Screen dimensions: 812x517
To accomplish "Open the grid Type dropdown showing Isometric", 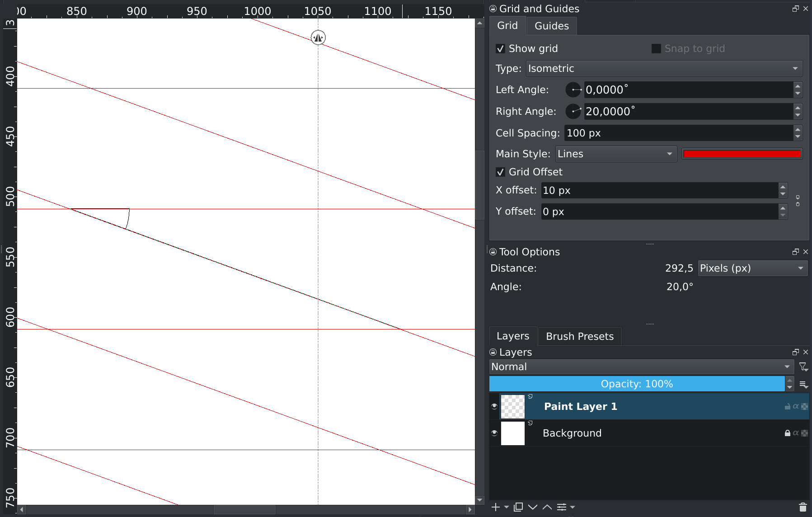I will point(664,69).
